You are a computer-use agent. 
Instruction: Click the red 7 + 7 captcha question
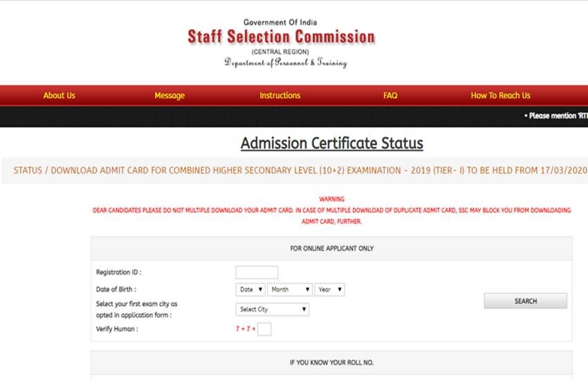click(245, 330)
